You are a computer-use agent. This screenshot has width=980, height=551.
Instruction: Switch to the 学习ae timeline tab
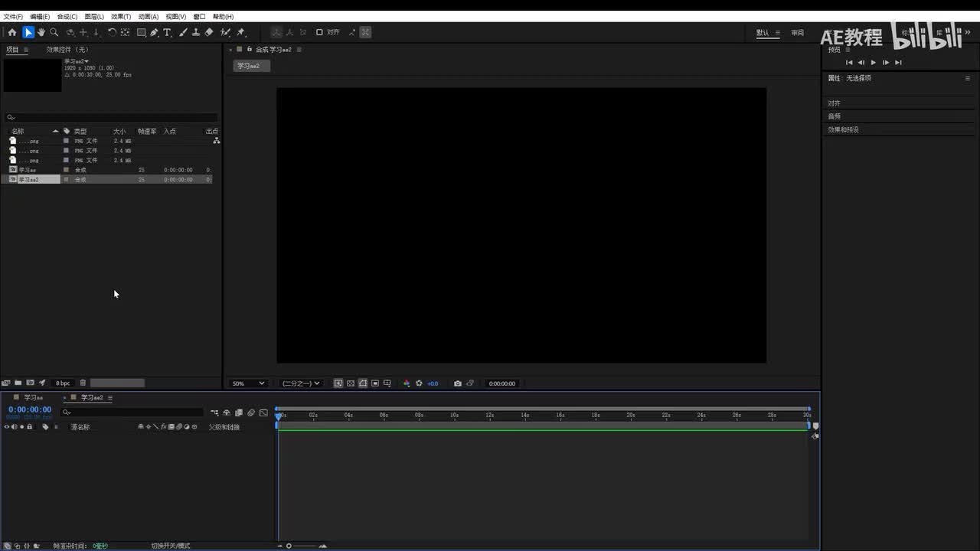point(33,398)
